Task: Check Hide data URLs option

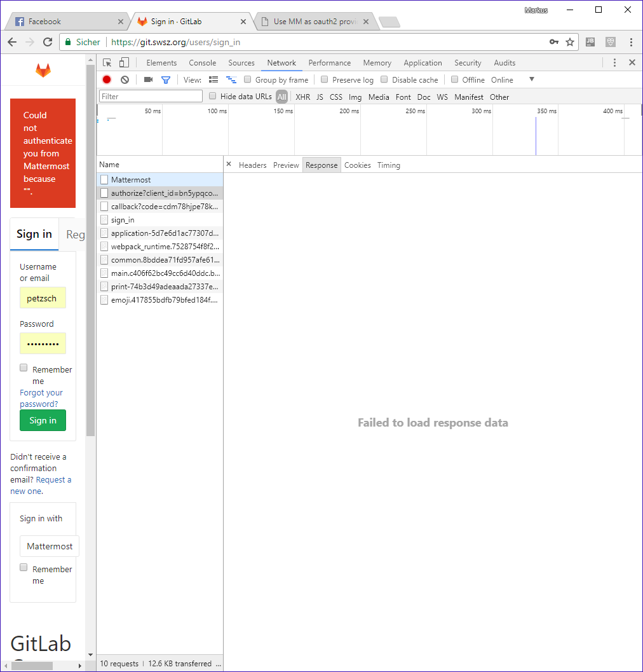Action: [x=212, y=96]
